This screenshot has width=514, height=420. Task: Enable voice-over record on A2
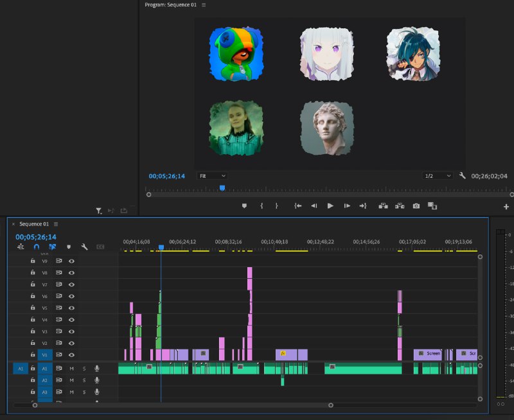[x=97, y=380]
